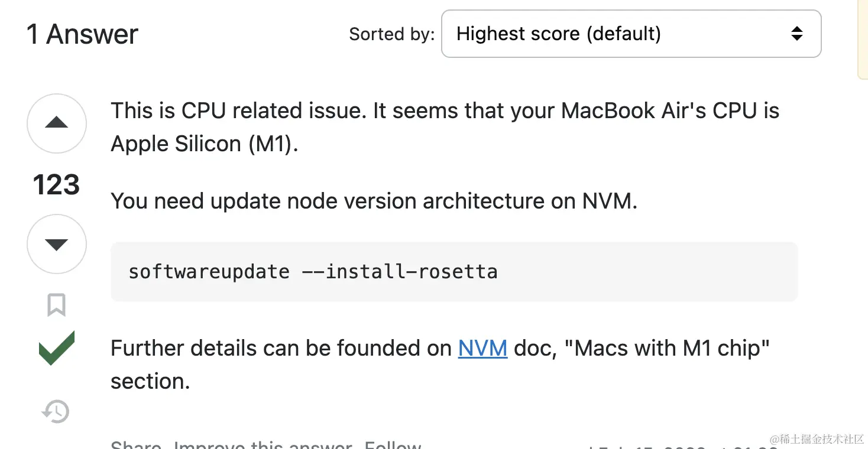Click the answer's posted date timestamp
Image resolution: width=868 pixels, height=449 pixels.
pyautogui.click(x=680, y=446)
